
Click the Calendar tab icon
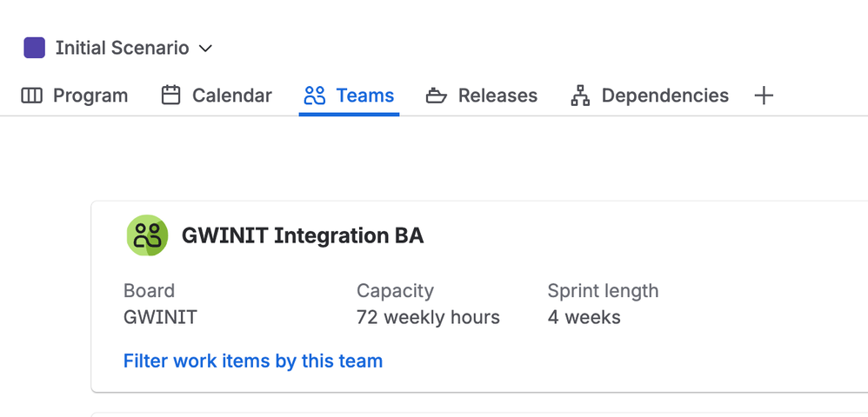point(171,96)
